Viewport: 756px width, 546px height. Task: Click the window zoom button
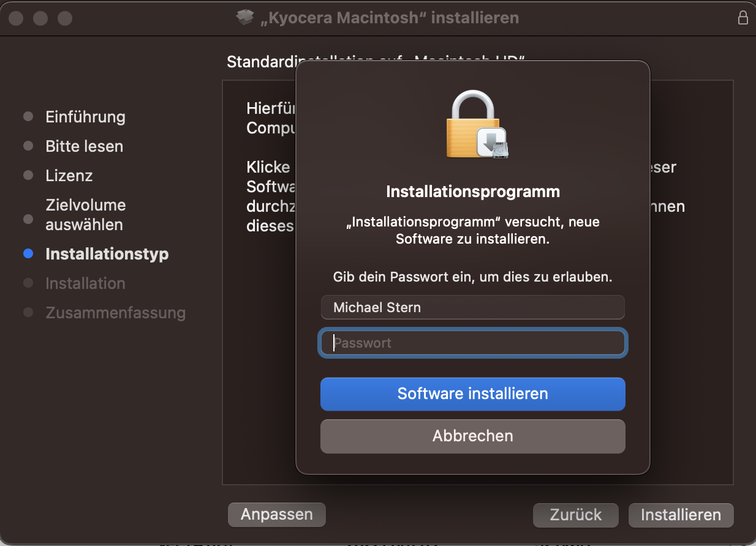coord(65,18)
